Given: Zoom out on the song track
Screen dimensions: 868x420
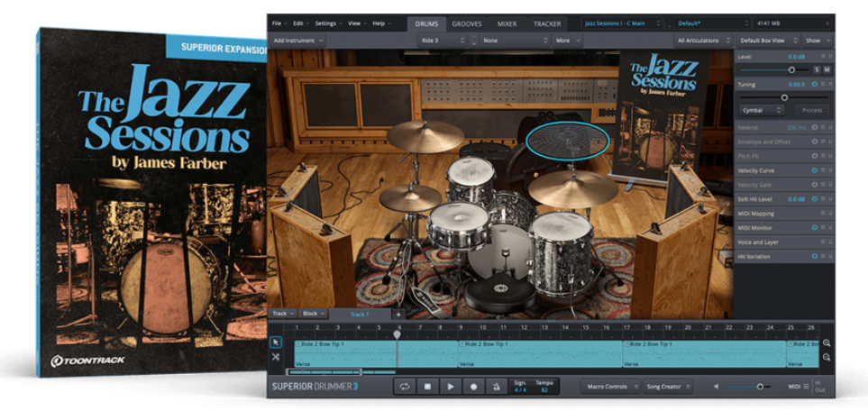Looking at the screenshot, I should pyautogui.click(x=827, y=358).
